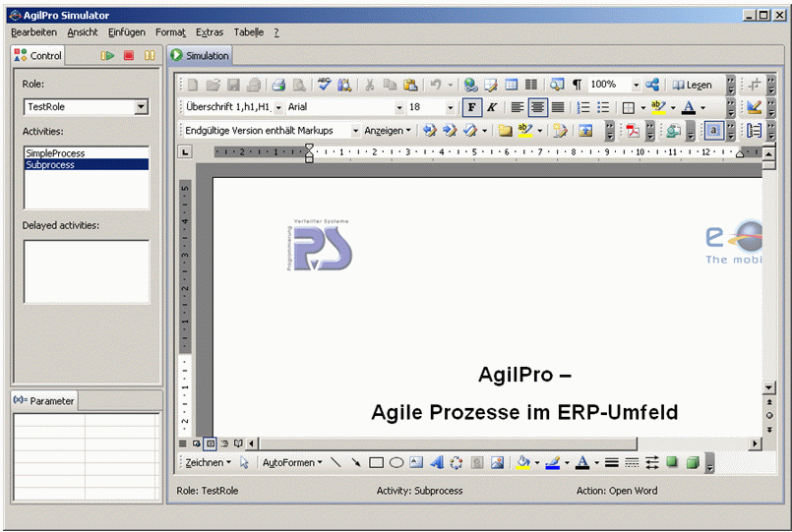Click the Copy icon
The height and width of the screenshot is (532, 792).
(390, 85)
